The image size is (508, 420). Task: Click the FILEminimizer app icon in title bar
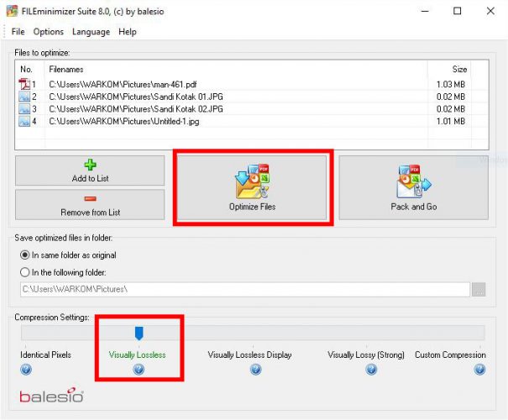point(13,11)
